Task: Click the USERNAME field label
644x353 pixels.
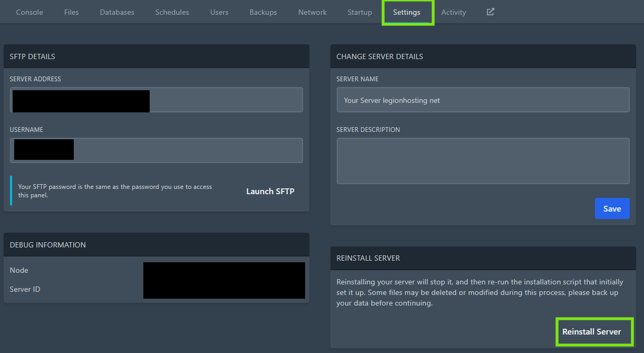Action: pos(26,130)
